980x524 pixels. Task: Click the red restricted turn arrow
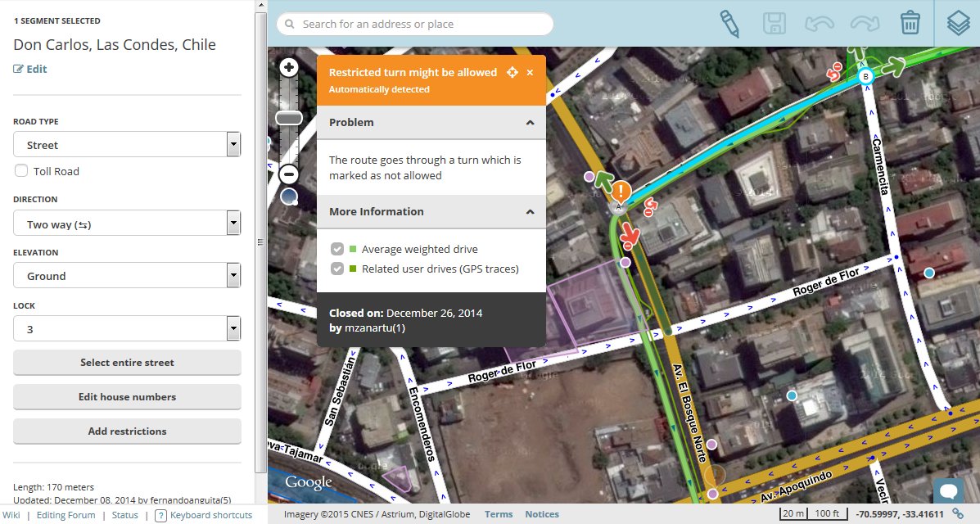pos(630,237)
